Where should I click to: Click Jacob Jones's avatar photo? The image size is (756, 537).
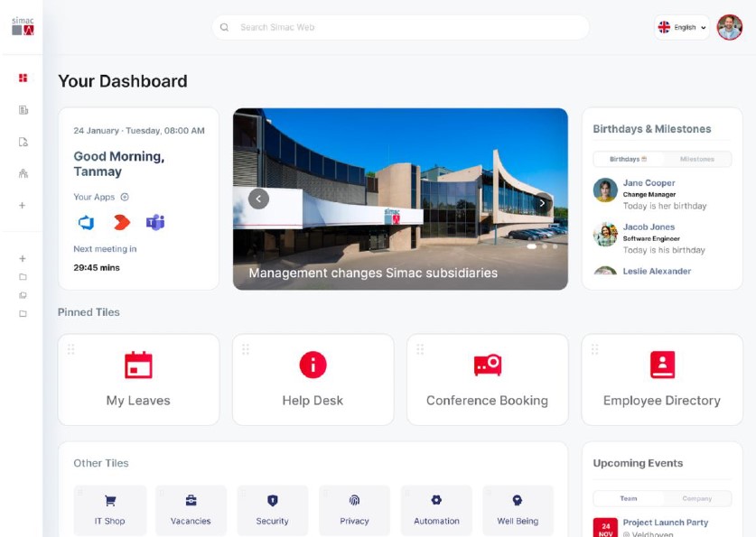pos(605,235)
